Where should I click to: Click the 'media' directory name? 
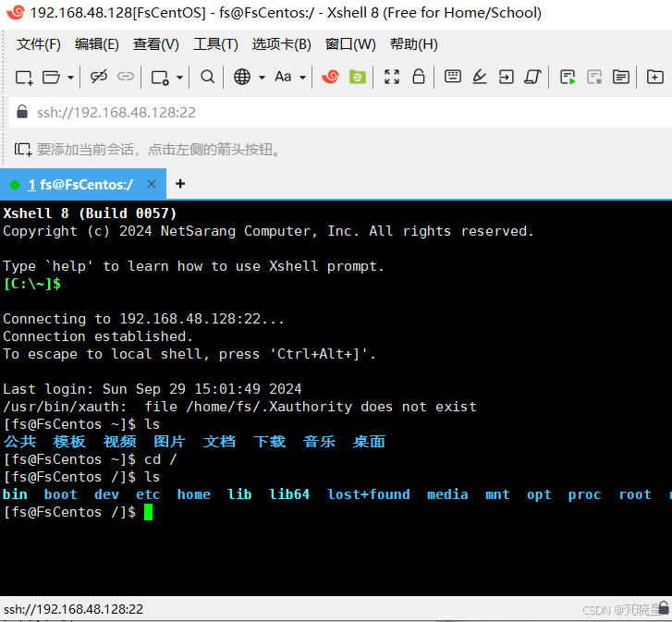(x=447, y=494)
